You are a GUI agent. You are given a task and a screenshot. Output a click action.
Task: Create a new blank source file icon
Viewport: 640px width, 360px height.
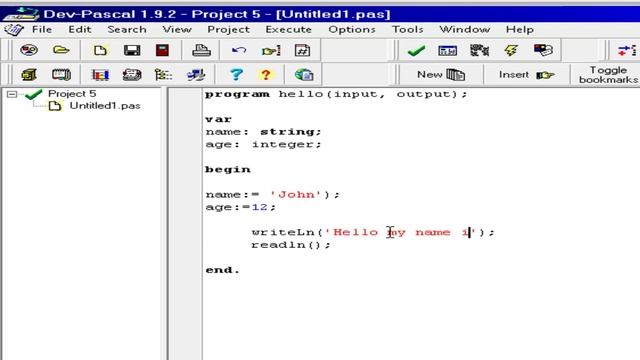click(x=100, y=51)
